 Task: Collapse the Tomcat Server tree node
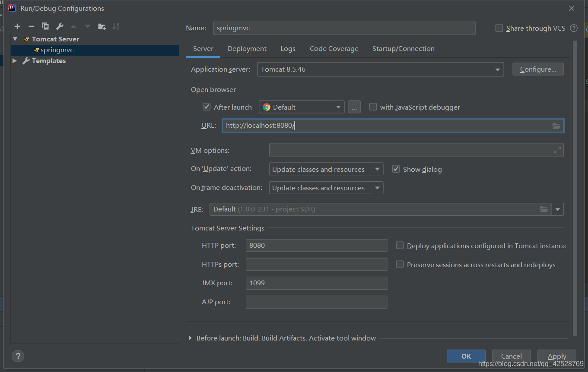[x=16, y=39]
